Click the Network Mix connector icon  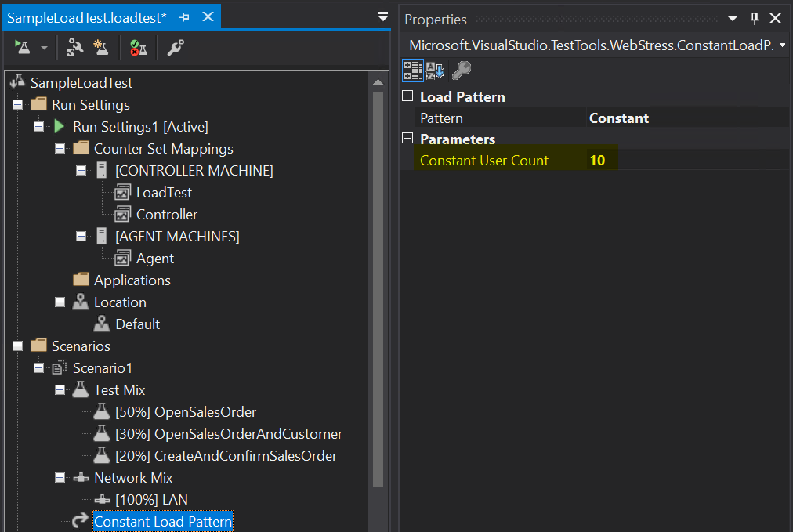(x=81, y=477)
